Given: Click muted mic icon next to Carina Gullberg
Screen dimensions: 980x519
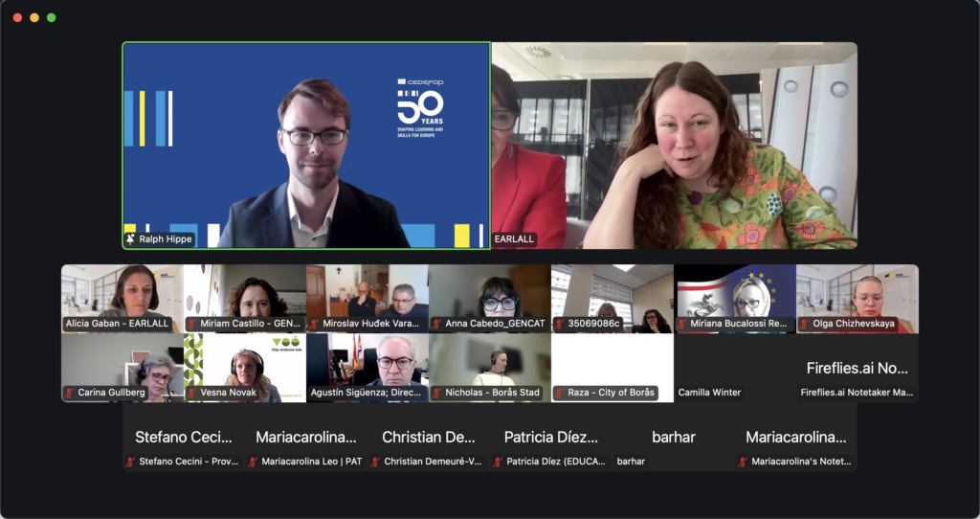Looking at the screenshot, I should click(69, 393).
